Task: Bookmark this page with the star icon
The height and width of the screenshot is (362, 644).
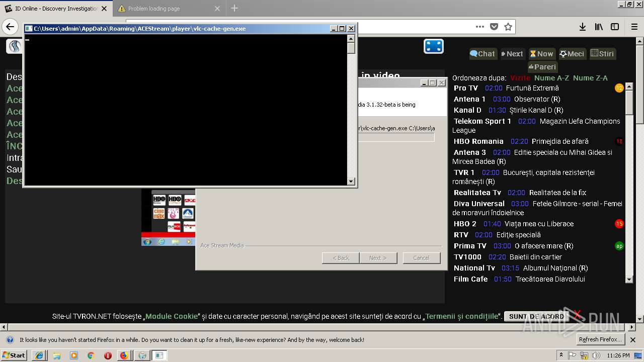Action: pyautogui.click(x=508, y=27)
